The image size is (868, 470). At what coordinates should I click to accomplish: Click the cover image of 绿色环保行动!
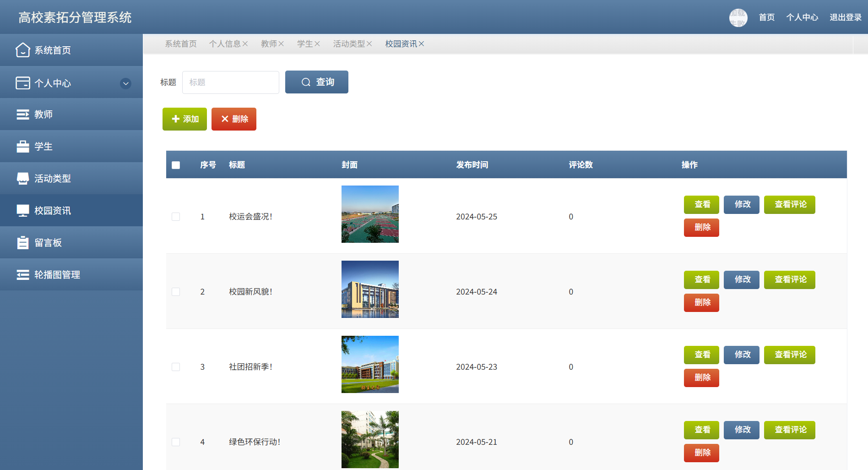370,439
